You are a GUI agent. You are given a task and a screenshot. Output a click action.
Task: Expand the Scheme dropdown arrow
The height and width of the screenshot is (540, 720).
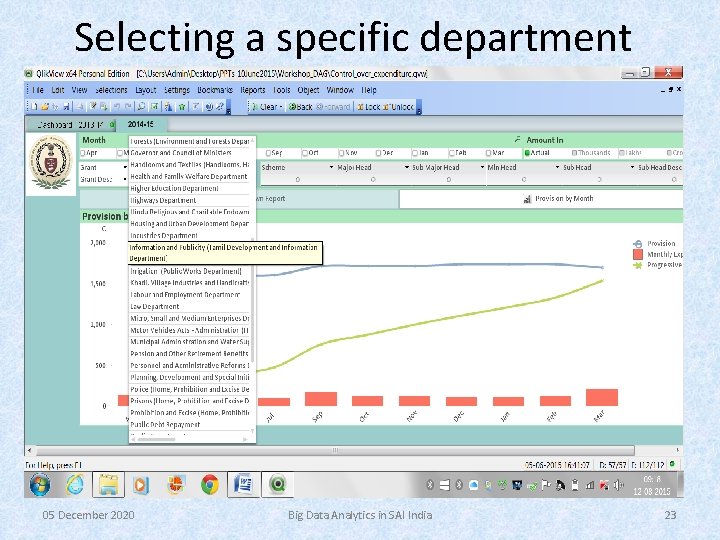point(332,168)
